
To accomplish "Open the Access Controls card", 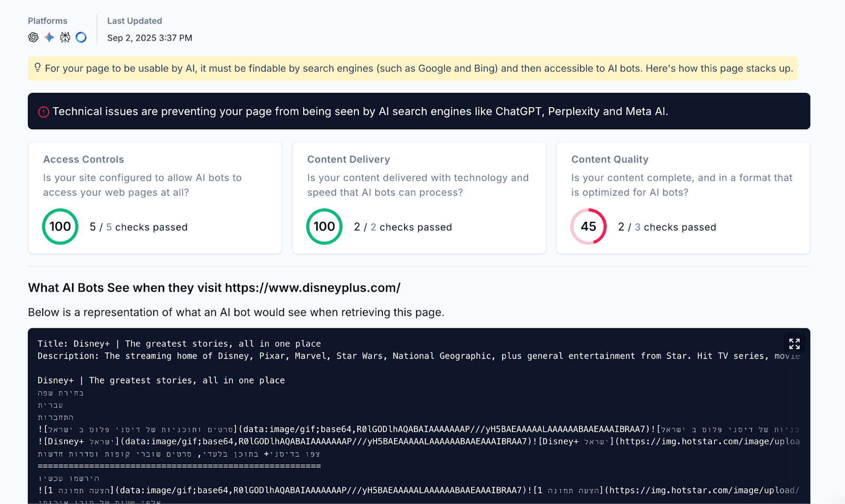I will click(83, 159).
